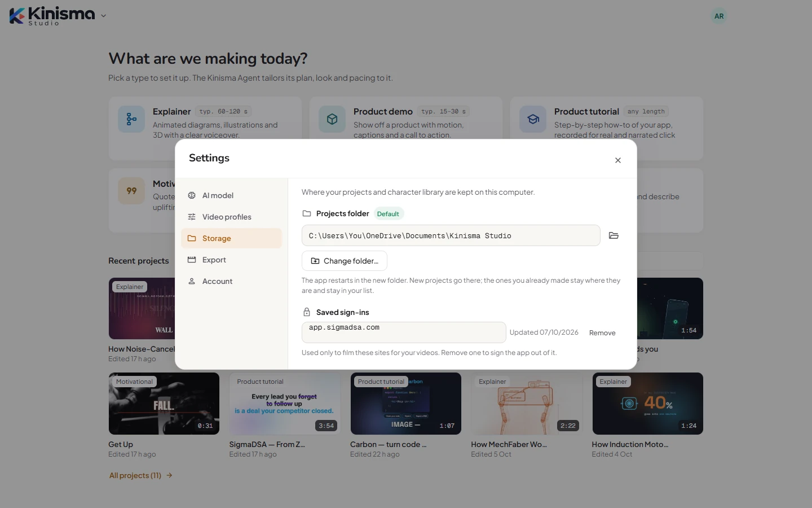Expand the Kinisma Studio logo dropdown
The height and width of the screenshot is (508, 812).
[103, 16]
